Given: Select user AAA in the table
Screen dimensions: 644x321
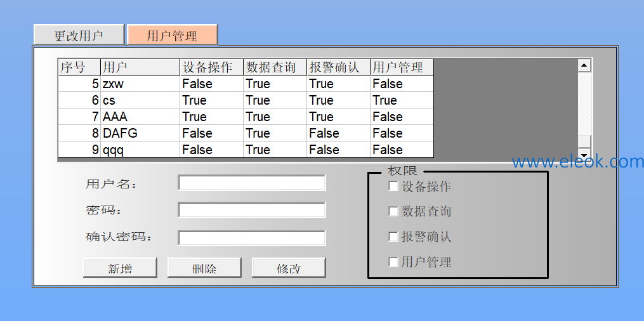Looking at the screenshot, I should click(x=140, y=117).
